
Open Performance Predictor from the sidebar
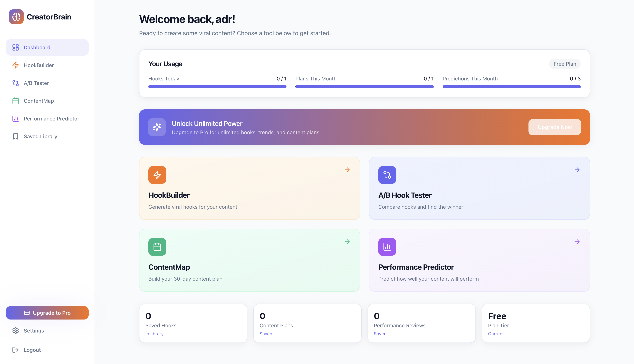51,118
